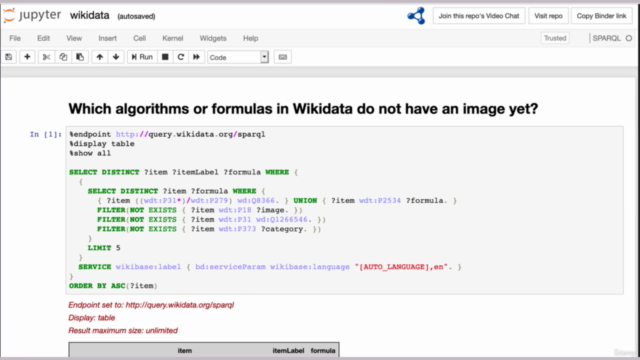
Task: Move the selected cell down
Action: click(x=116, y=57)
